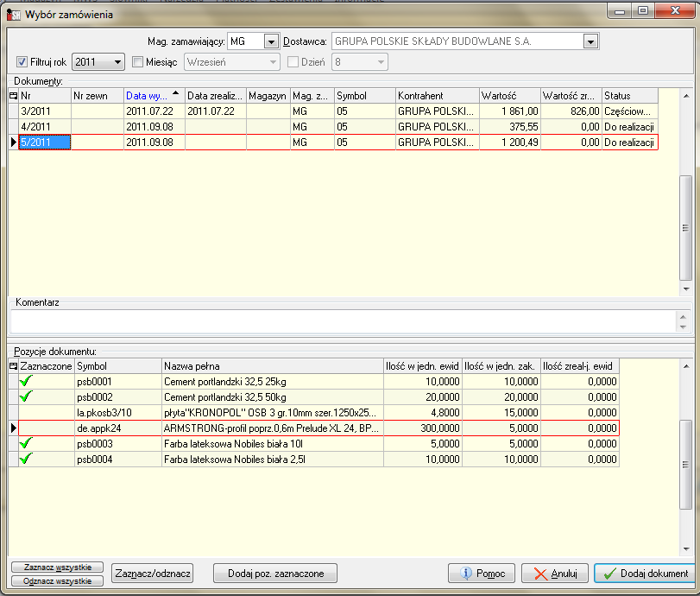Select Cement portlandzki 32,5 25kg row
Viewport: 700px width, 596px height.
click(x=314, y=381)
